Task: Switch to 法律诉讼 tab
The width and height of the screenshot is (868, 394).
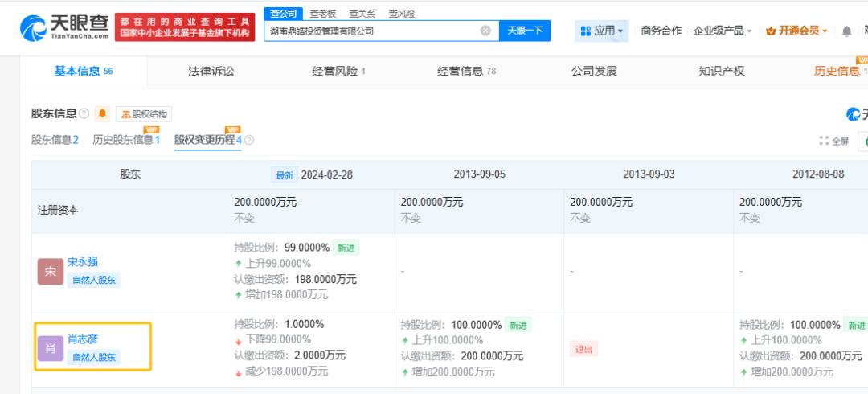Action: 211,71
